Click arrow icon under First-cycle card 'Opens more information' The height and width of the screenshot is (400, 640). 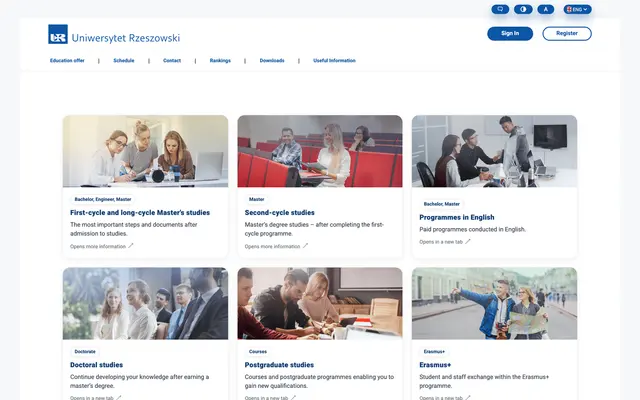pyautogui.click(x=131, y=246)
